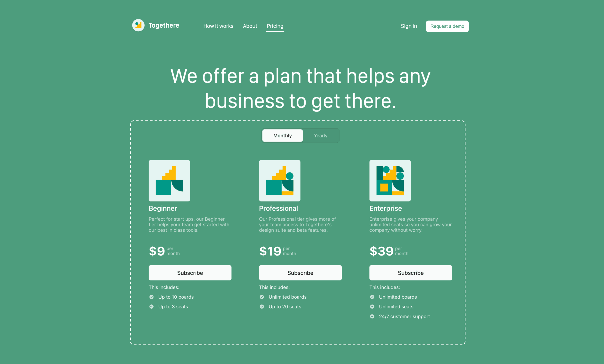This screenshot has height=364, width=604.
Task: Click the Pricing tab in navigation
Action: 275,26
